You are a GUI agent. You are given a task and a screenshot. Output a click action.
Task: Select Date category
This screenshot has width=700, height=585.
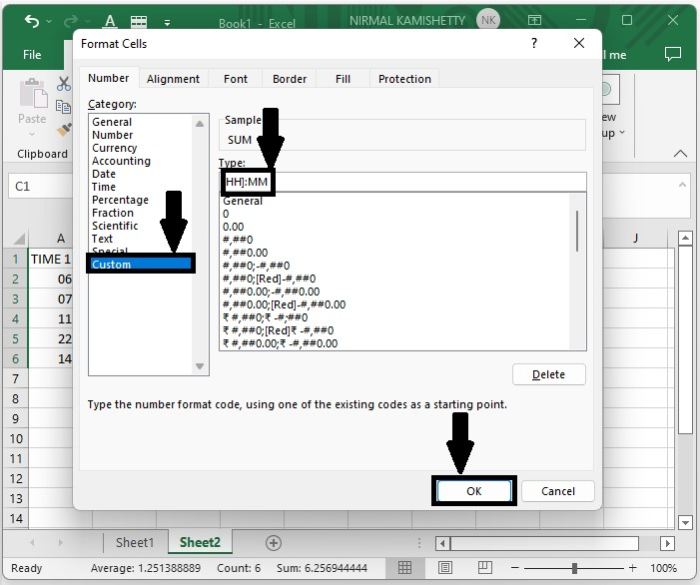coord(104,174)
